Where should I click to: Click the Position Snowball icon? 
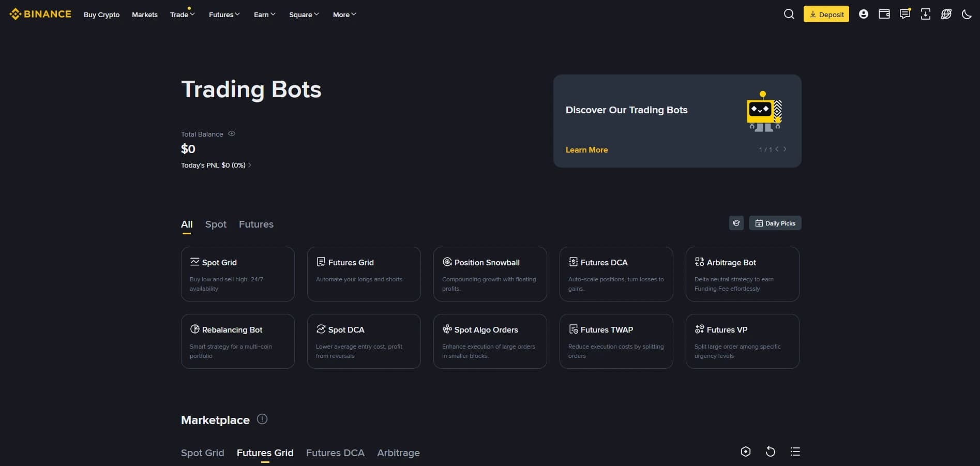pyautogui.click(x=447, y=262)
